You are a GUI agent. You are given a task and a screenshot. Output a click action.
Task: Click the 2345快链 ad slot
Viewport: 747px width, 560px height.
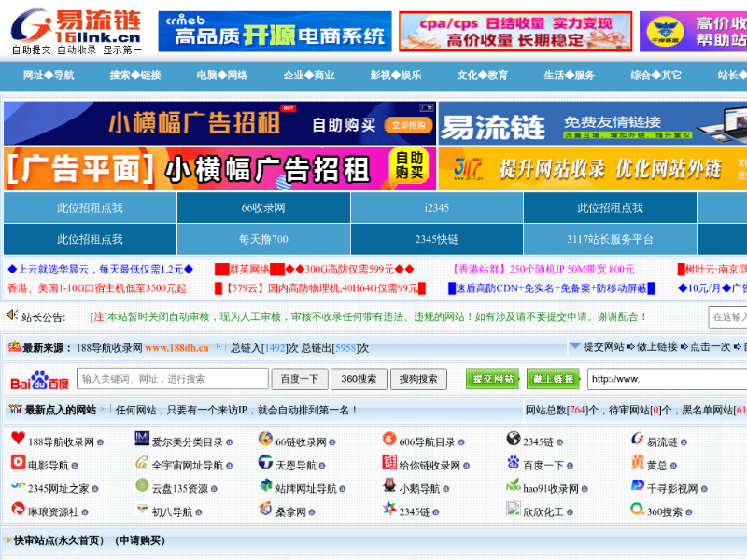click(436, 239)
